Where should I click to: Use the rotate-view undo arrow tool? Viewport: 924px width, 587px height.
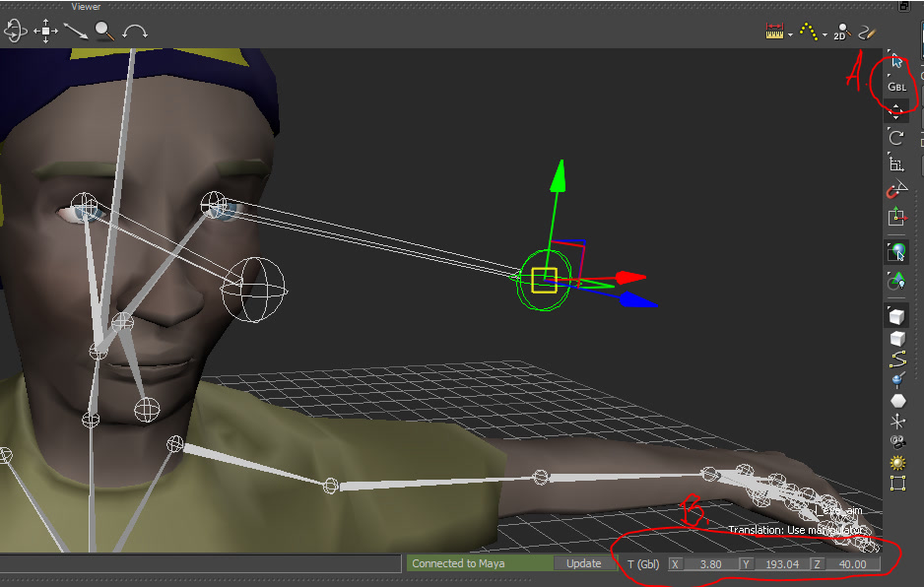pos(133,31)
